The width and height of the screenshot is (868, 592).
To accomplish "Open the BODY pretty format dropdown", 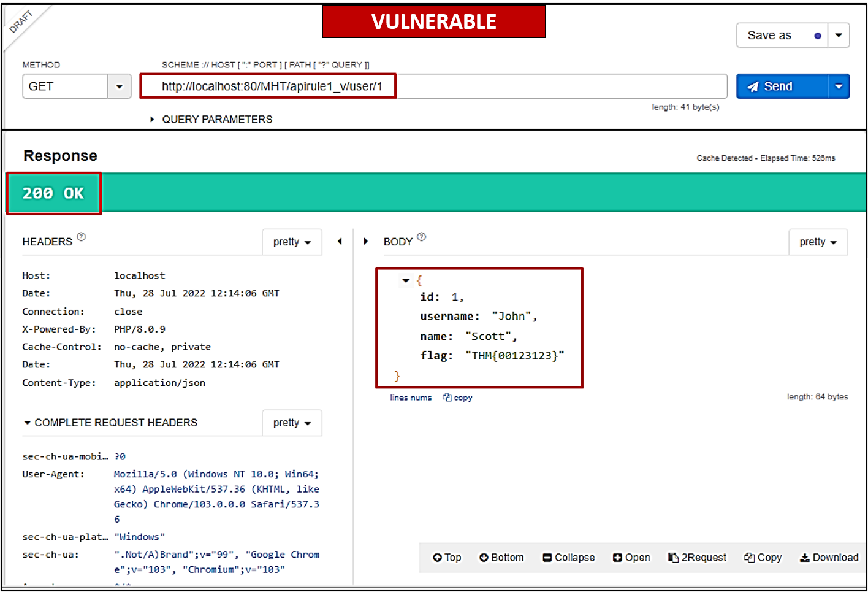I will [818, 242].
